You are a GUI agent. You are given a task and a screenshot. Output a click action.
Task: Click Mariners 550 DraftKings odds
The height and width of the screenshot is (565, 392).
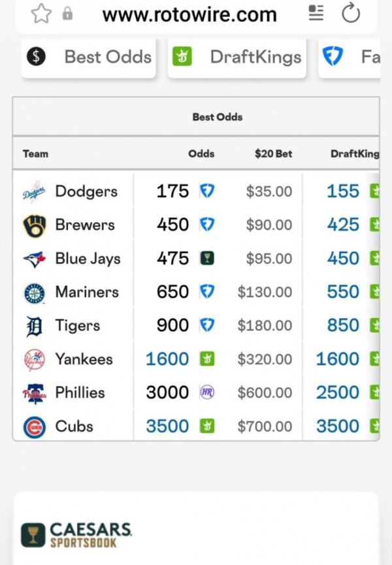click(343, 292)
